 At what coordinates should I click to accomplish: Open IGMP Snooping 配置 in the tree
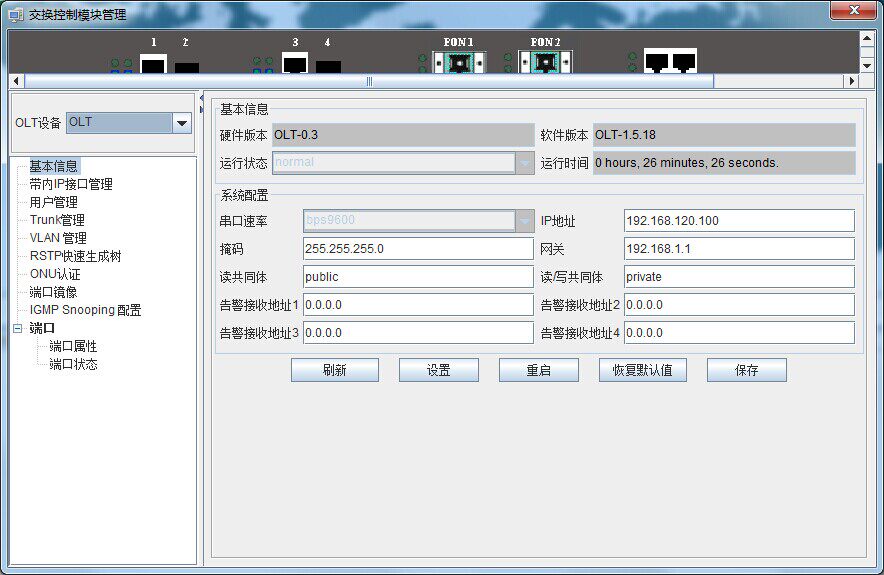pyautogui.click(x=85, y=310)
